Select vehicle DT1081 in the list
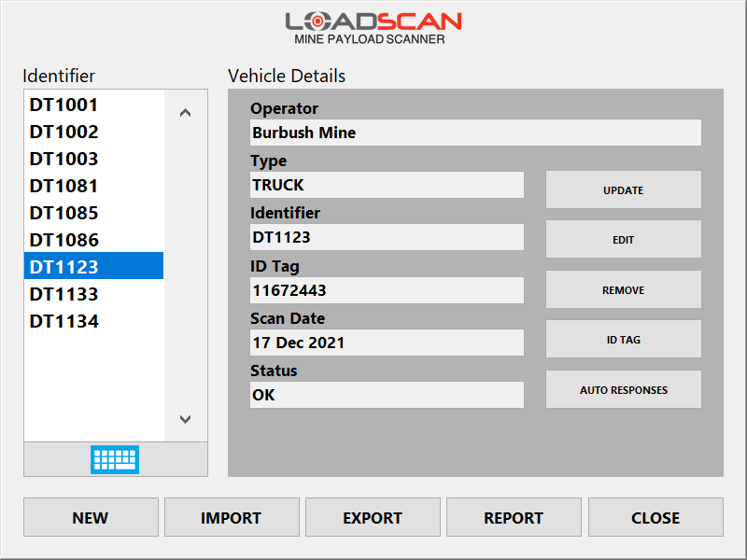The width and height of the screenshot is (747, 560). click(x=94, y=186)
